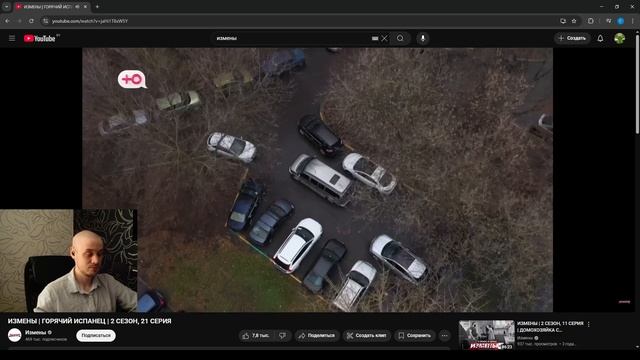Open the tab search dropdown

point(7,7)
